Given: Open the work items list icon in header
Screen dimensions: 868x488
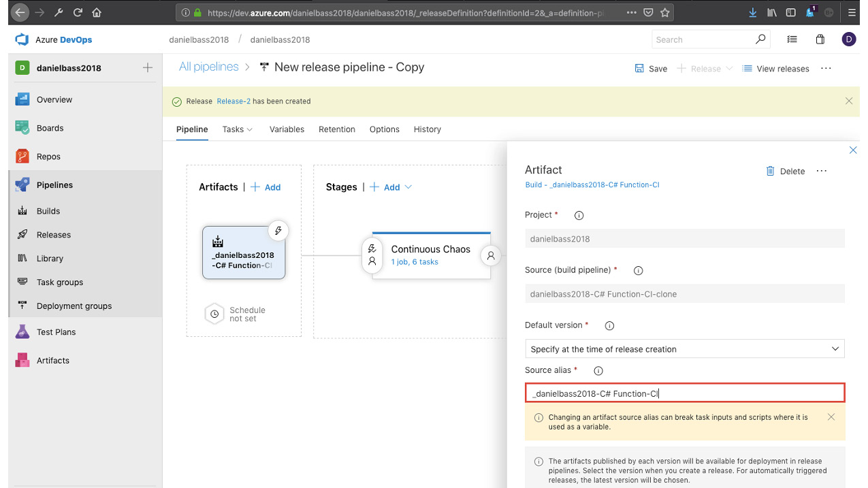Looking at the screenshot, I should click(x=792, y=39).
